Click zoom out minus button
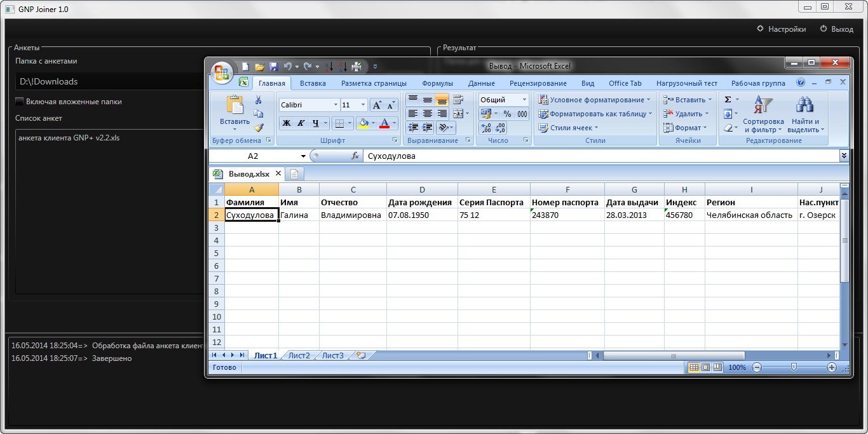Viewport: 868px width, 434px height. point(757,367)
